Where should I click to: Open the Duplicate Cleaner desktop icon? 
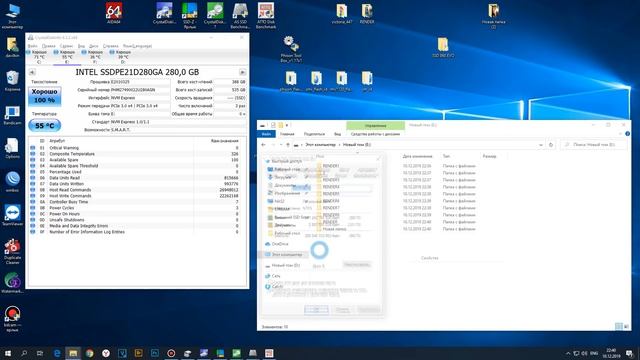(x=12, y=251)
